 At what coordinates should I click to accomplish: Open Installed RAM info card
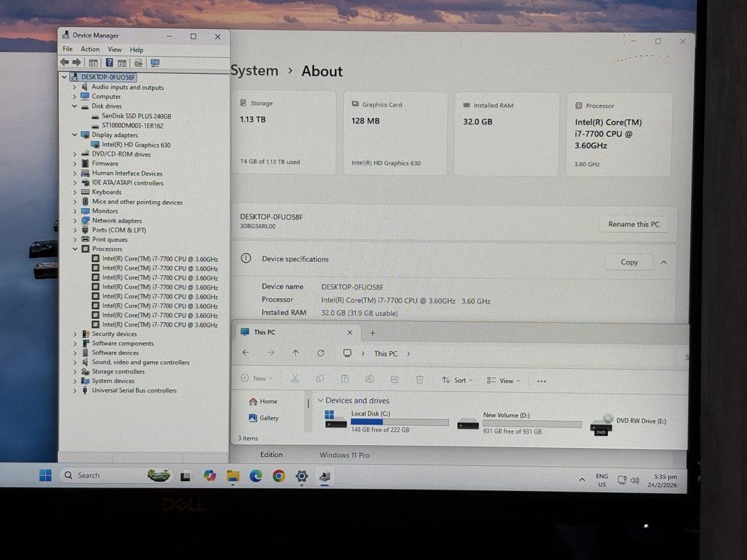tap(506, 134)
